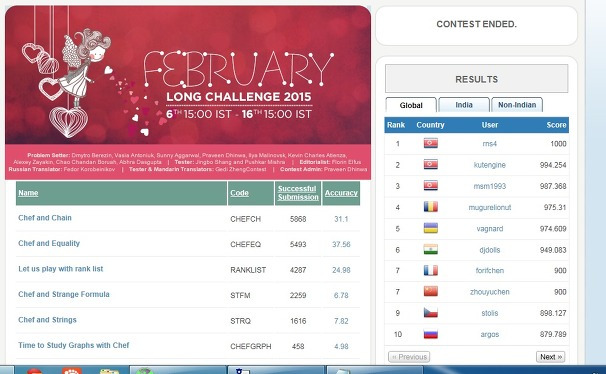Image resolution: width=606 pixels, height=374 pixels.
Task: Click the flag icon beside user rns4
Action: [x=431, y=143]
